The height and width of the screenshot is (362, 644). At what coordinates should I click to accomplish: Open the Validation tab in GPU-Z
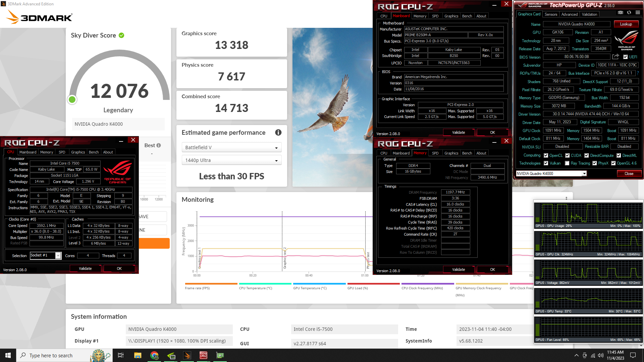point(589,14)
